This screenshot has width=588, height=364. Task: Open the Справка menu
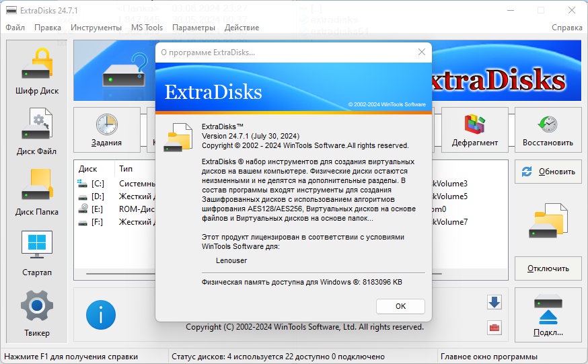pos(566,28)
